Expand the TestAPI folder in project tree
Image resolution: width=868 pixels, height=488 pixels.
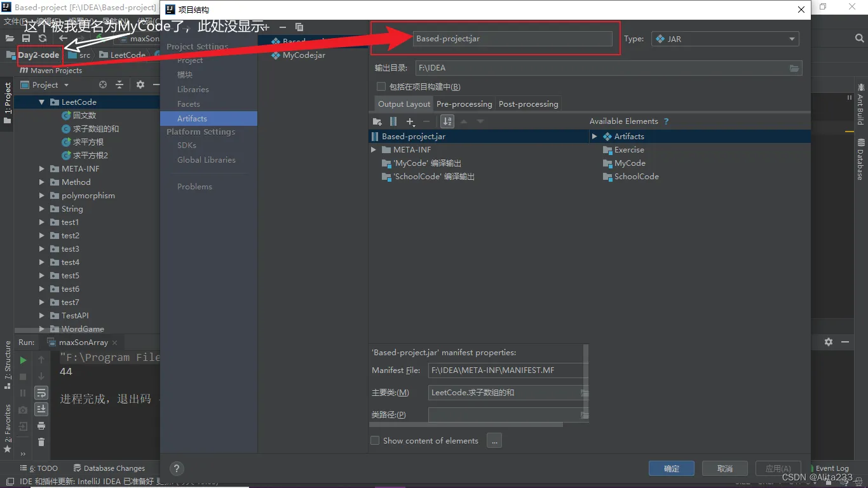(42, 316)
